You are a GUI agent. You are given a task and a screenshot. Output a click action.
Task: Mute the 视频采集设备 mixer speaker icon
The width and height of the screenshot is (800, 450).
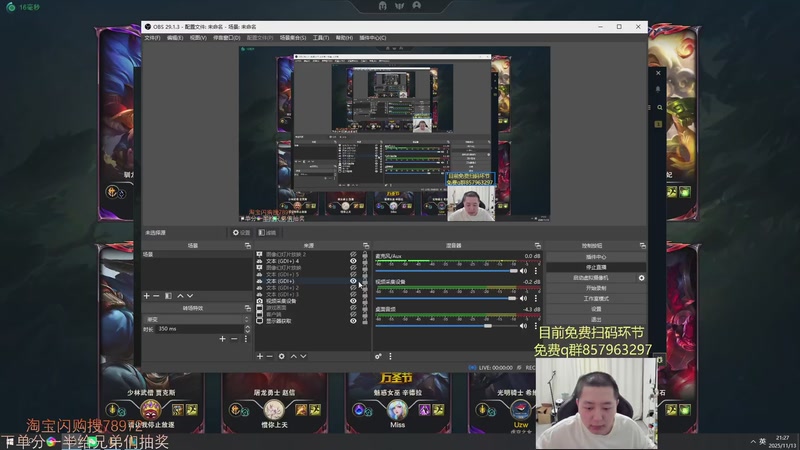tap(523, 298)
